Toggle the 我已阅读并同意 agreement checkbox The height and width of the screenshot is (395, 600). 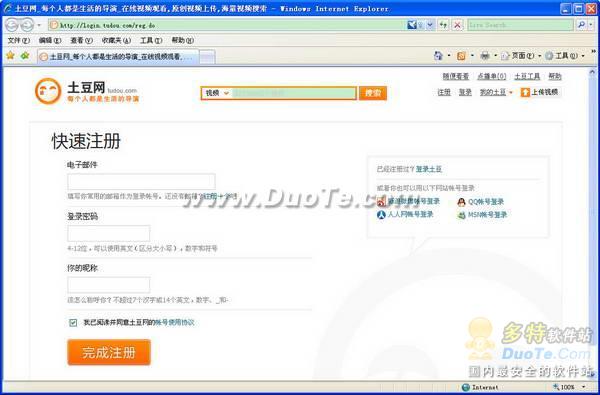tap(73, 323)
